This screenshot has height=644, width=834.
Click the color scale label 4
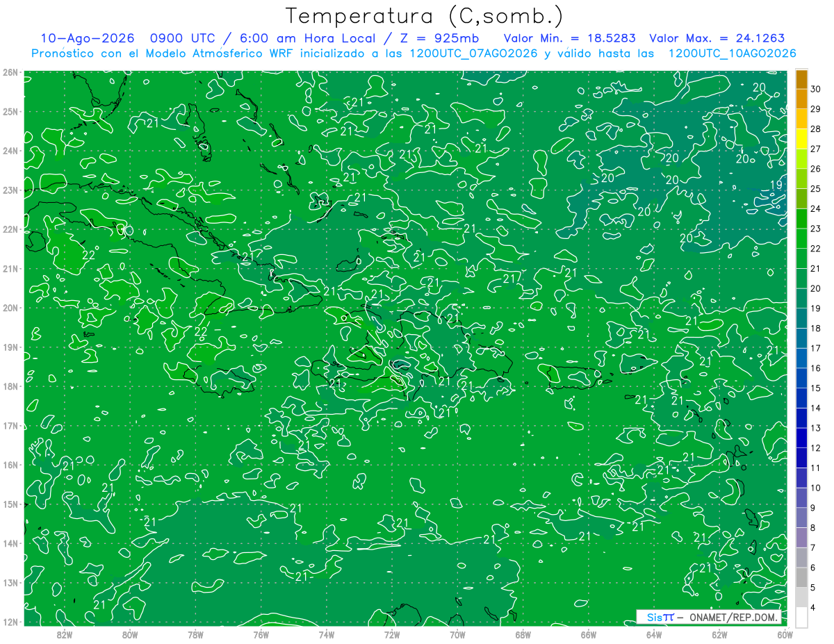coord(813,607)
